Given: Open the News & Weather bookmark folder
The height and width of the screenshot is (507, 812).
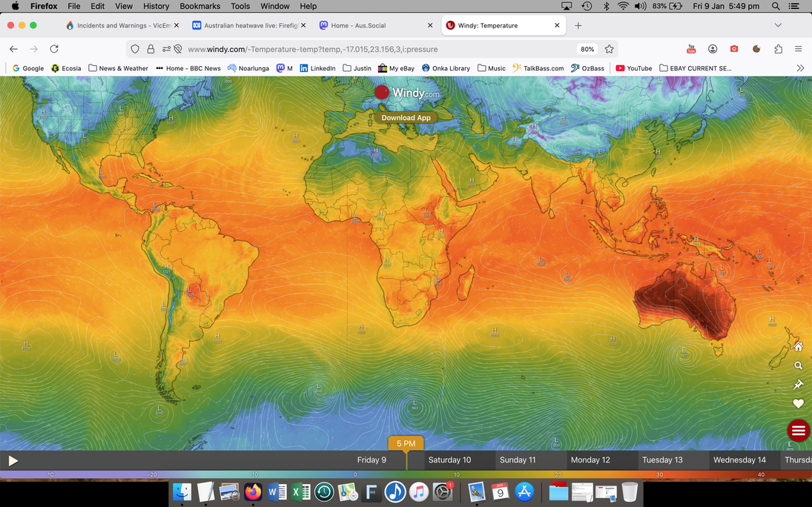Looking at the screenshot, I should pos(117,68).
